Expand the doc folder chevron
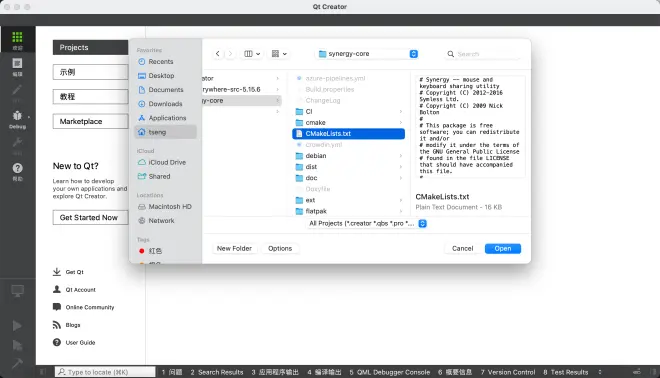This screenshot has width=660, height=378. [401, 178]
